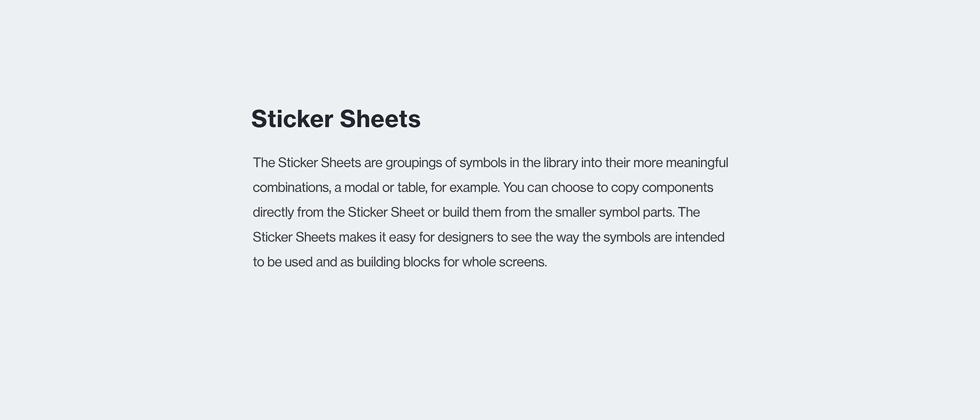The width and height of the screenshot is (980, 420).
Task: Click the word "parts" in the third line
Action: pyautogui.click(x=658, y=212)
